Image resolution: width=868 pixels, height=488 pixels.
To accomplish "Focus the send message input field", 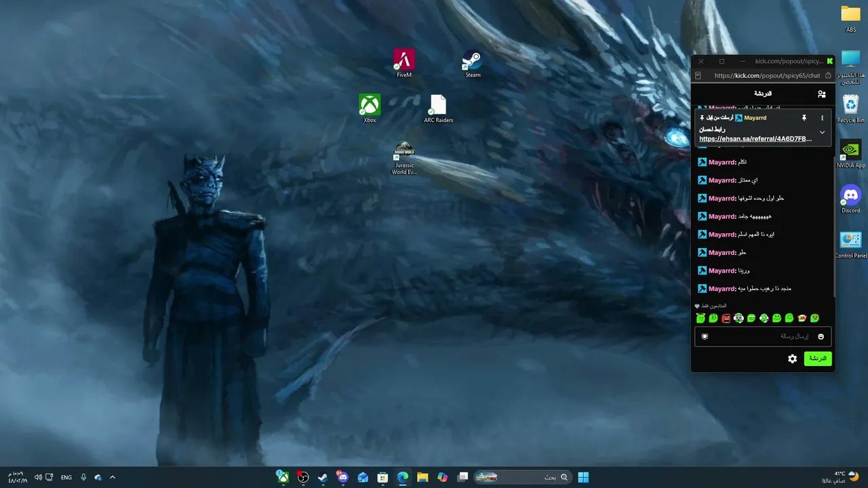I will pos(763,337).
